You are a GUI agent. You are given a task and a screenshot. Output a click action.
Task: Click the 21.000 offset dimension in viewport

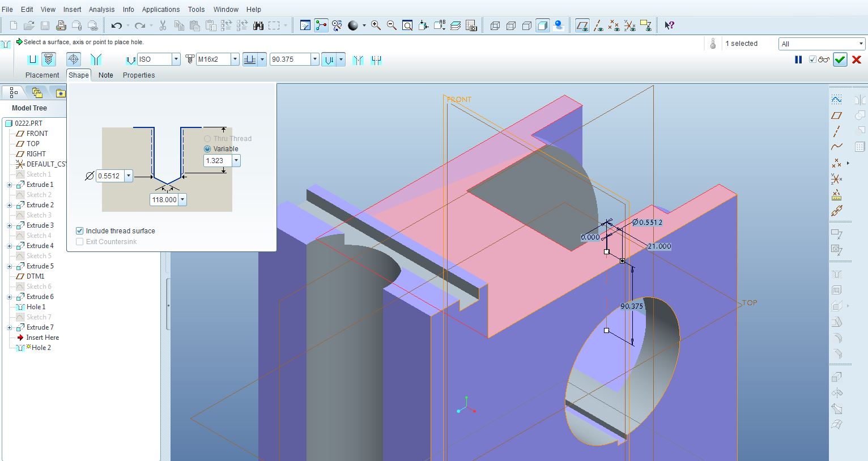click(x=659, y=246)
